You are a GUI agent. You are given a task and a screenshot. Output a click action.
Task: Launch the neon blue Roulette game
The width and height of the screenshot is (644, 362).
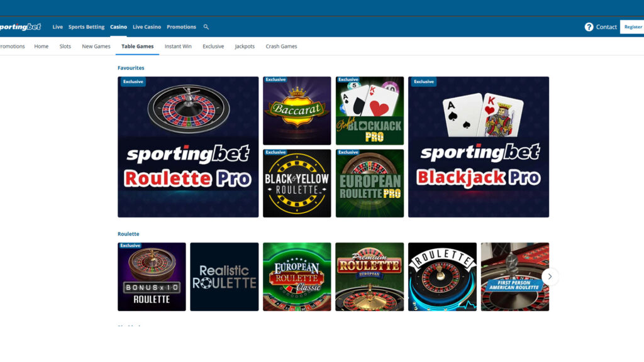tap(442, 277)
